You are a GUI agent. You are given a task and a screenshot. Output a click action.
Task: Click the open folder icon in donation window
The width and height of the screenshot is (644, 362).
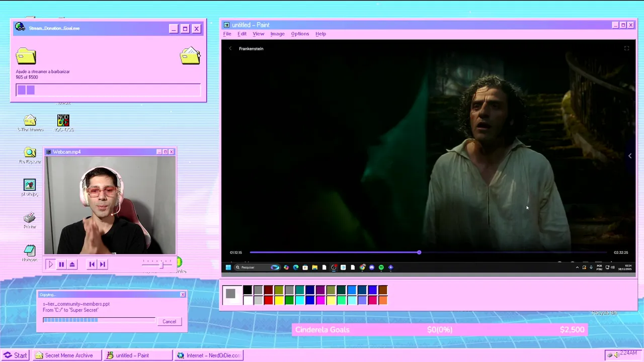point(190,55)
